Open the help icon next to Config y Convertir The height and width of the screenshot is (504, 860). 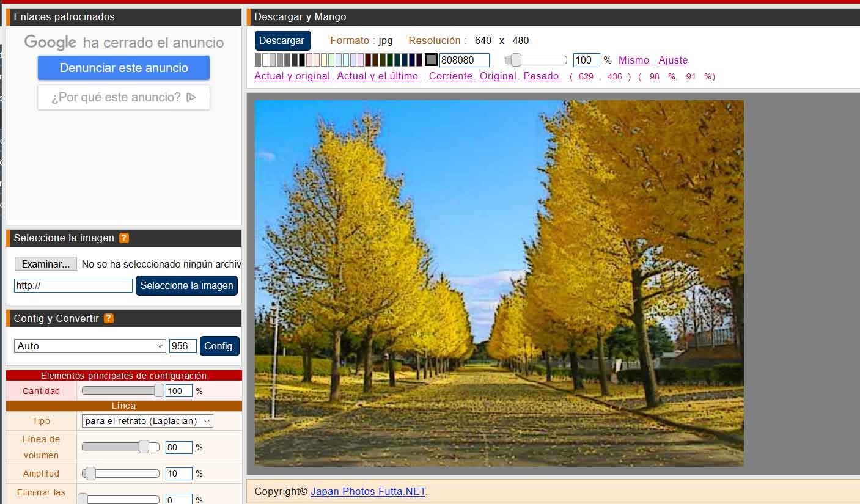coord(109,318)
